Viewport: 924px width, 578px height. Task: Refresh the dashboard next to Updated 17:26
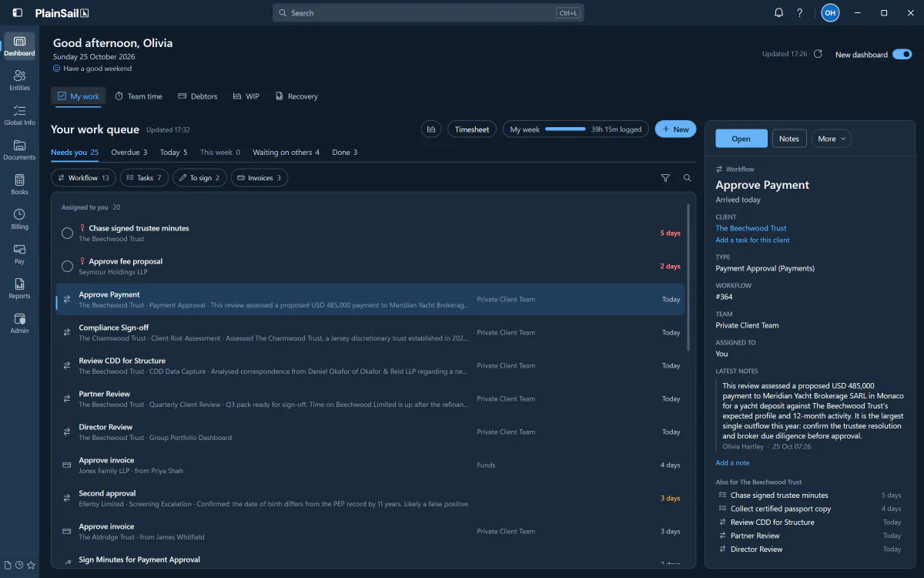point(818,54)
